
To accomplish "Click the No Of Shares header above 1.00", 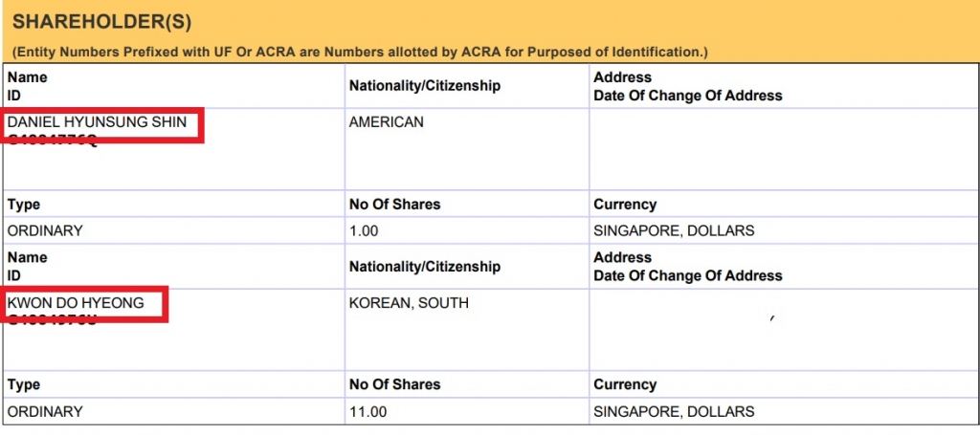I will point(394,205).
